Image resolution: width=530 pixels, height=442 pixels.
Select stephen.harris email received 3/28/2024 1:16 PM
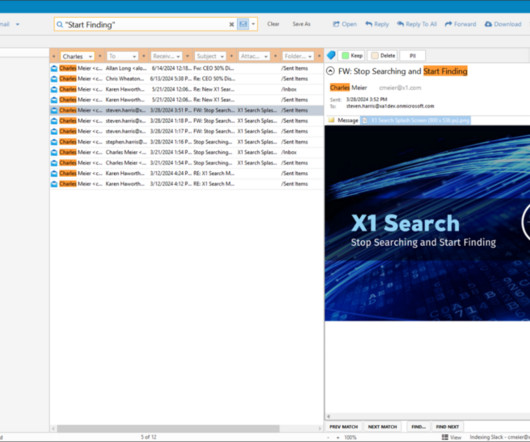(186, 142)
